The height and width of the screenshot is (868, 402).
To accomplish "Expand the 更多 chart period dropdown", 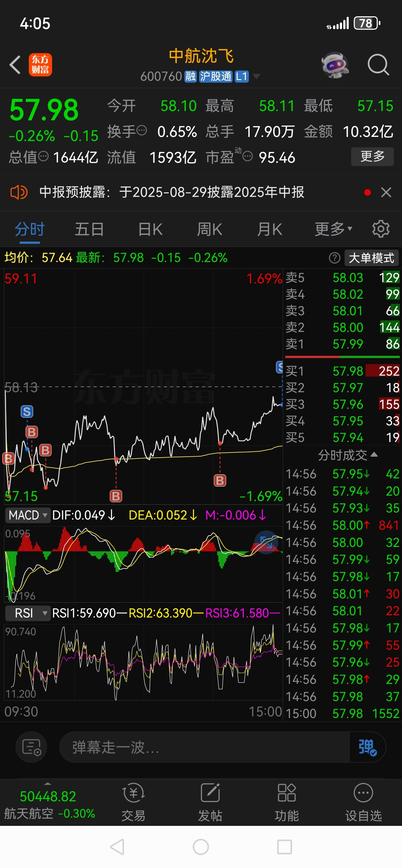I will click(334, 229).
